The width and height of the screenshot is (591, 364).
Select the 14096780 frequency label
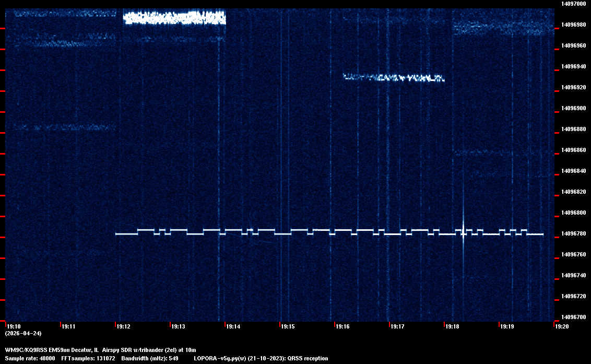click(x=573, y=233)
